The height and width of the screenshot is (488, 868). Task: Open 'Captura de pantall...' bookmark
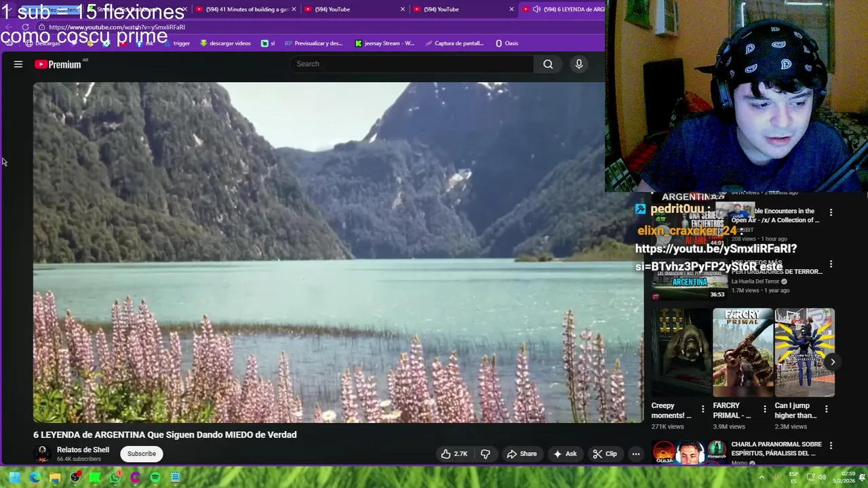pos(454,43)
